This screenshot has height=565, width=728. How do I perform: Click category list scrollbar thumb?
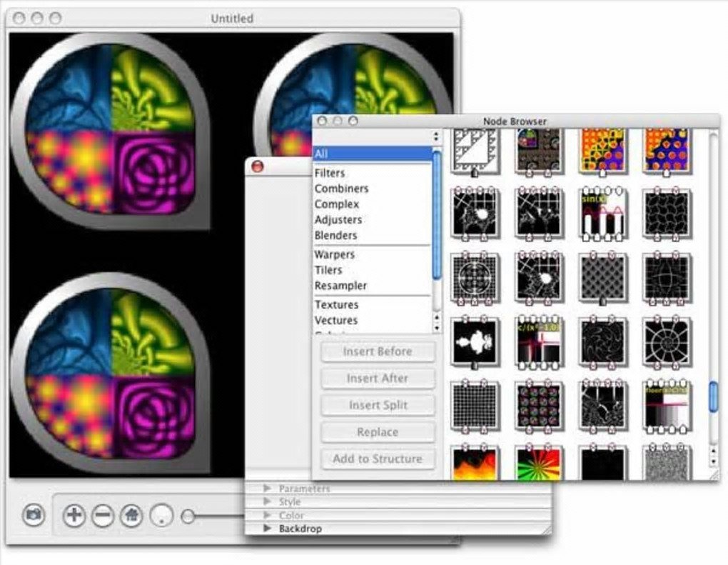tap(436, 215)
